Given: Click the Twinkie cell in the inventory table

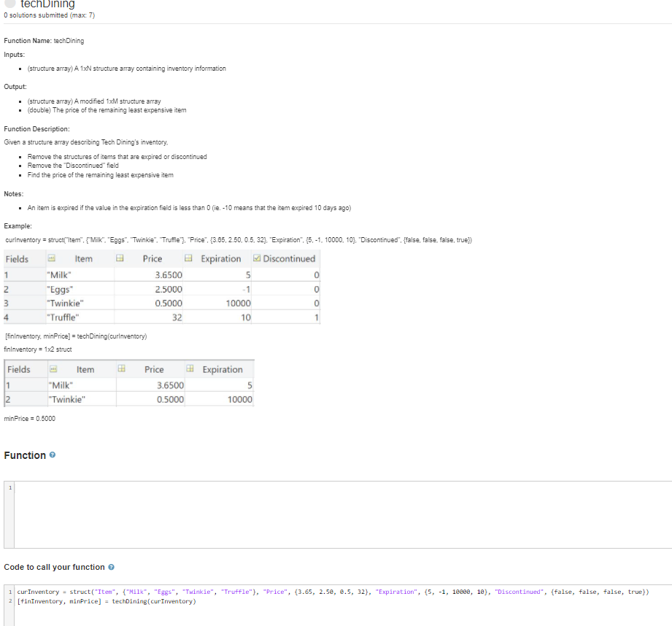Looking at the screenshot, I should point(65,303).
